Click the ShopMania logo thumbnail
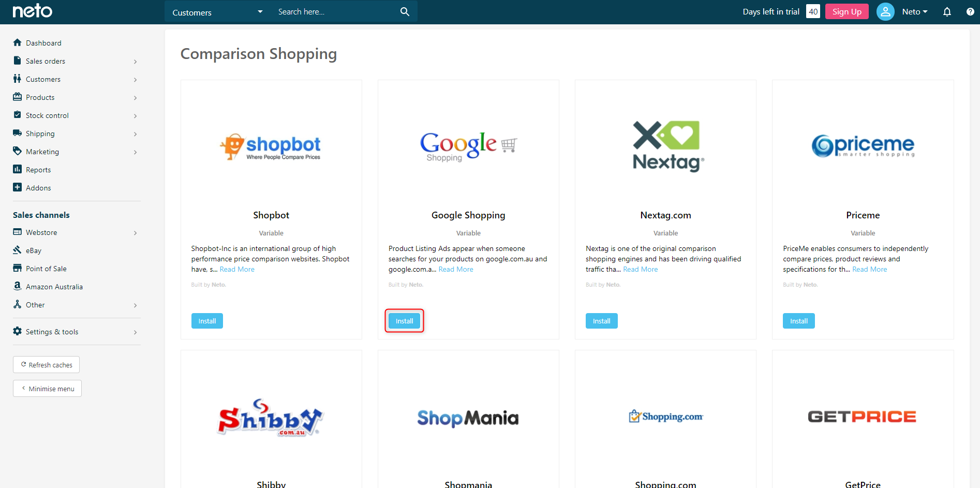Screen dimensions: 980x488 tap(468, 418)
